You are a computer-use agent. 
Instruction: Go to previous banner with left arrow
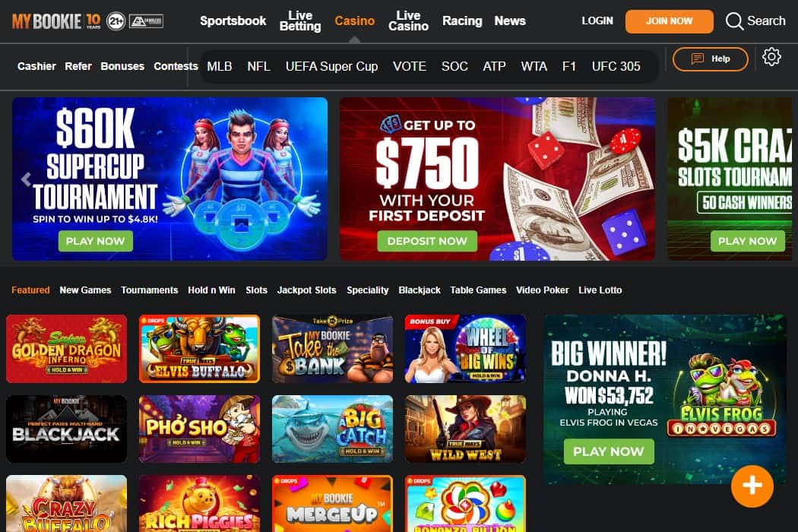[x=26, y=179]
